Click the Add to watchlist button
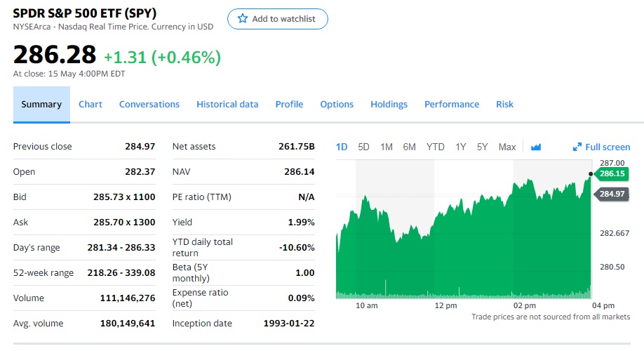Screen dimensions: 644x351 pyautogui.click(x=278, y=19)
